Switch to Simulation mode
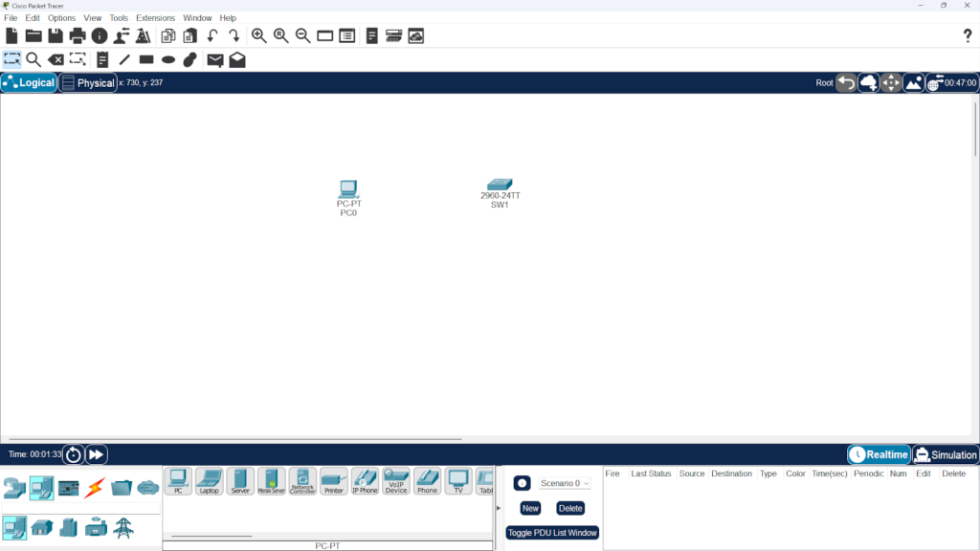980x551 pixels. [946, 455]
